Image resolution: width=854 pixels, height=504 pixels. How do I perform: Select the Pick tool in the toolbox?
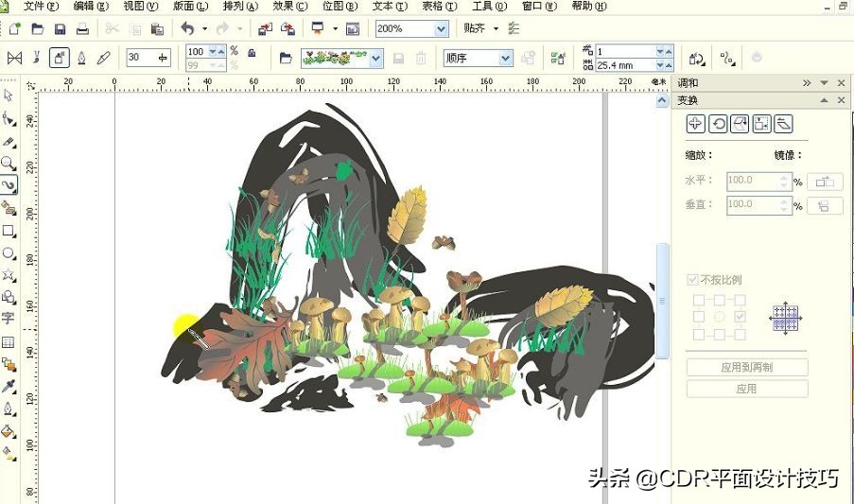coord(9,96)
